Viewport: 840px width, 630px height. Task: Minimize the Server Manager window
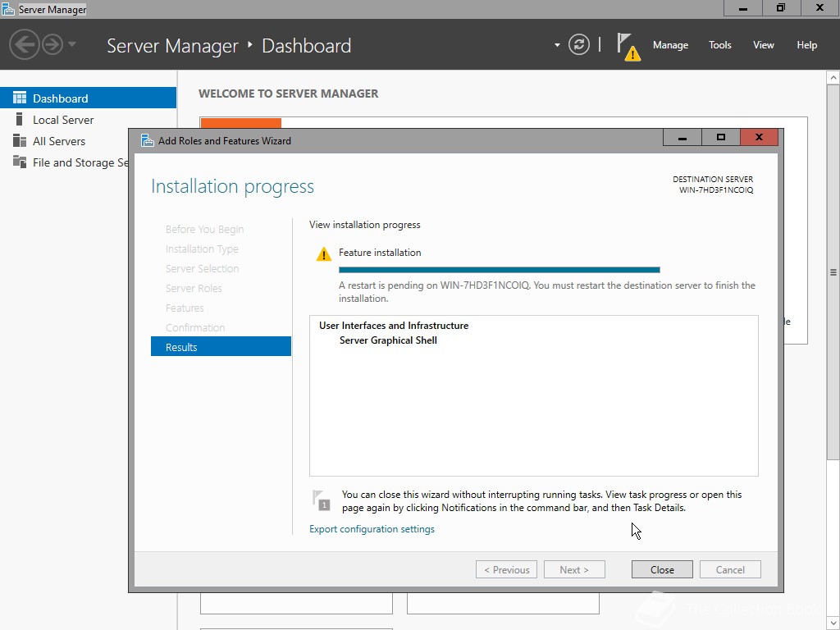point(743,8)
